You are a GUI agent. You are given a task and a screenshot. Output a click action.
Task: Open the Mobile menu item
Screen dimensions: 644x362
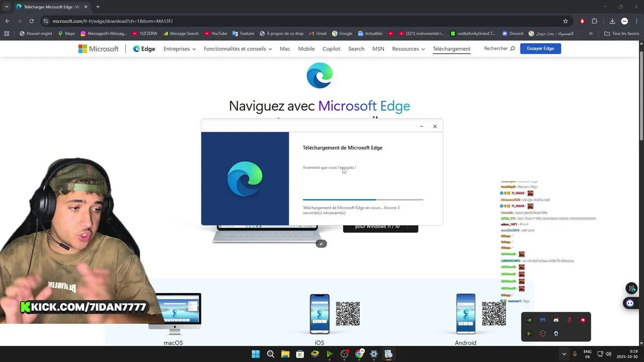click(306, 49)
